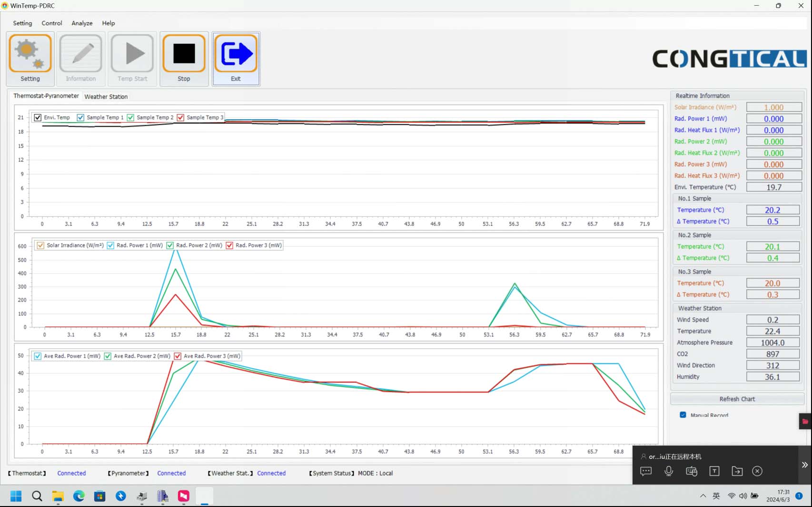Toggle the Sample Temp 1 series checkbox

point(80,117)
